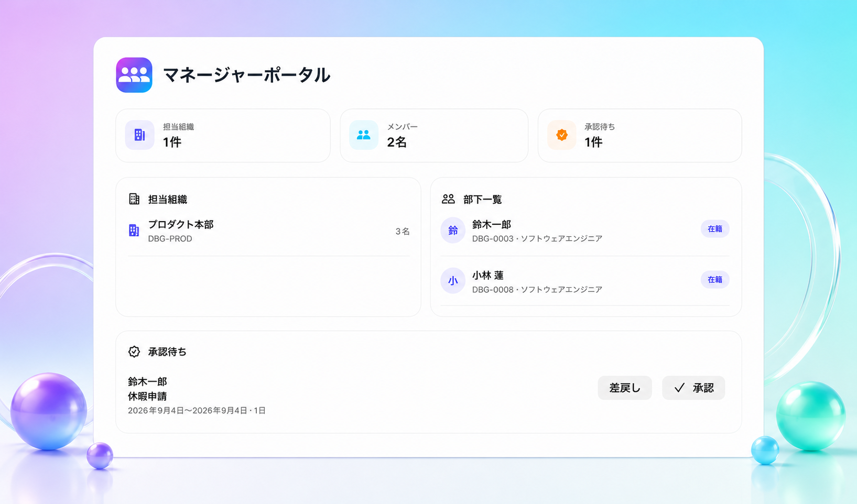857x504 pixels.
Task: Approve the leave request with 承認 button
Action: (x=693, y=388)
